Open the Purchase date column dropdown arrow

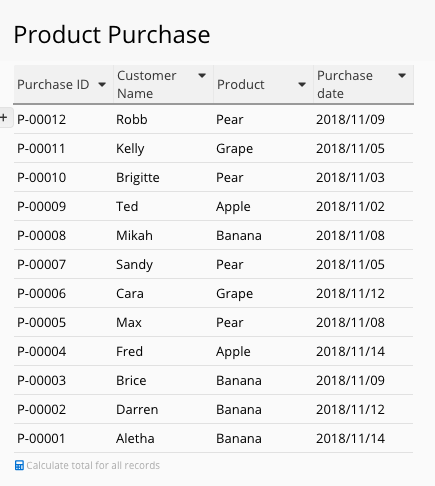point(402,76)
